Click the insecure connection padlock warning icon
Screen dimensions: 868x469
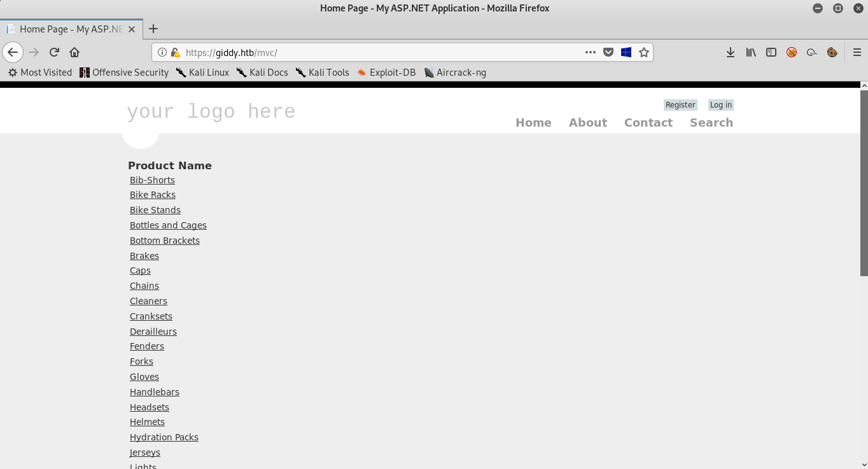(174, 52)
